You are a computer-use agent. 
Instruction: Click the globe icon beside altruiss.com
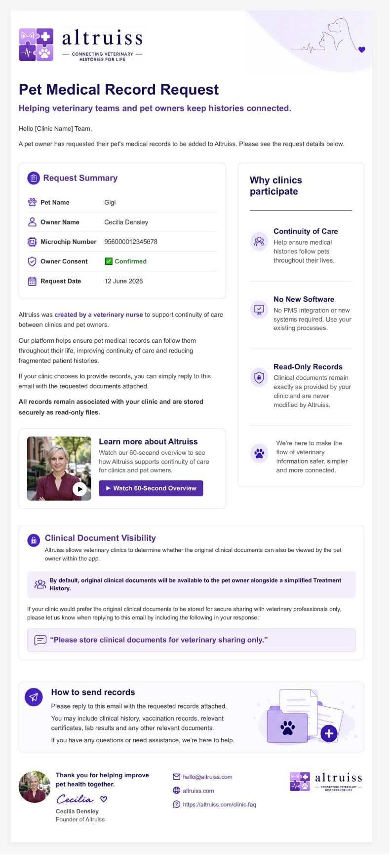click(x=176, y=791)
